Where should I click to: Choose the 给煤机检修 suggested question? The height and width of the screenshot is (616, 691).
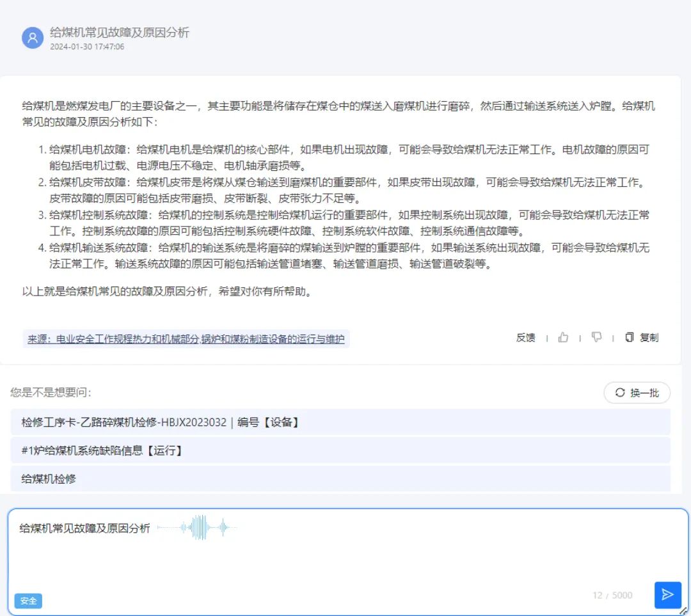(x=49, y=478)
